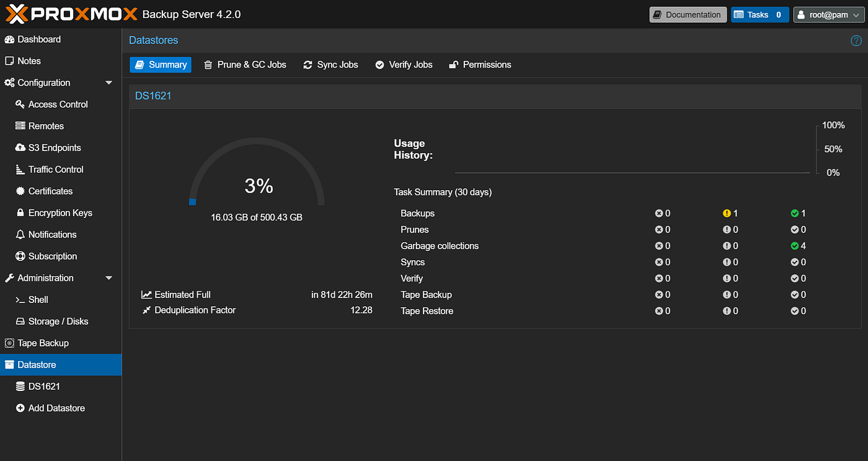Click the Remotes server icon
This screenshot has width=868, height=461.
pos(20,126)
